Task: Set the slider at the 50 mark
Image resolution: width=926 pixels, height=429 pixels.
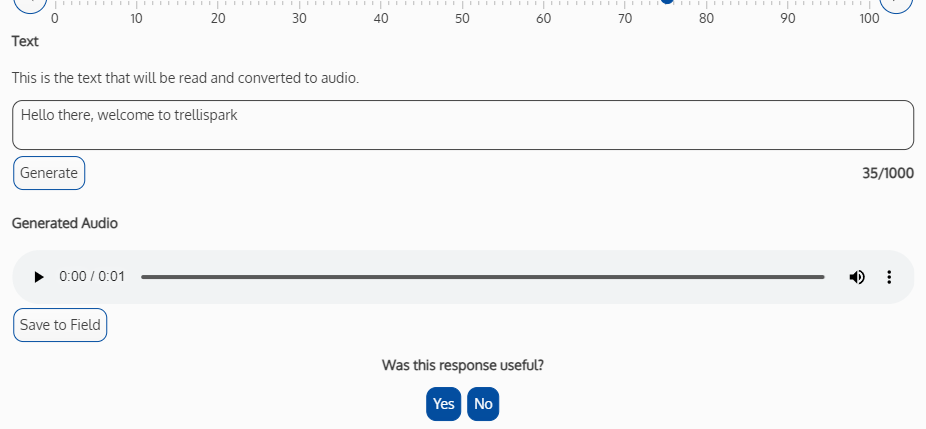Action: [x=462, y=2]
